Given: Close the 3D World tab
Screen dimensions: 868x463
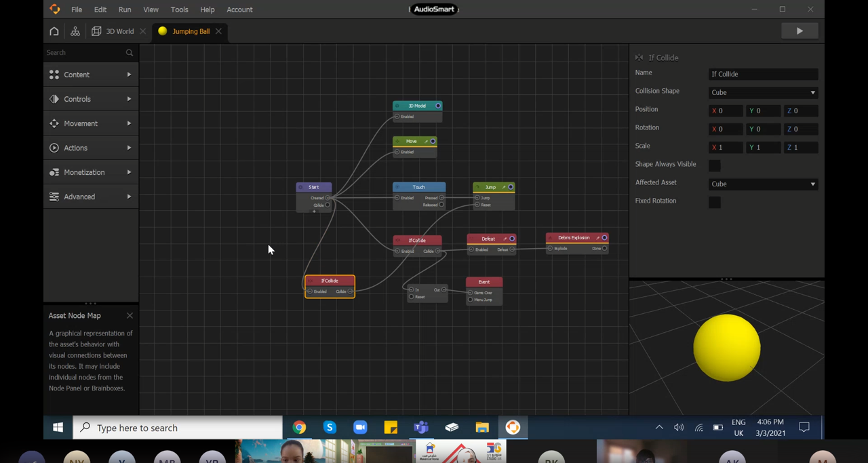Looking at the screenshot, I should [142, 31].
